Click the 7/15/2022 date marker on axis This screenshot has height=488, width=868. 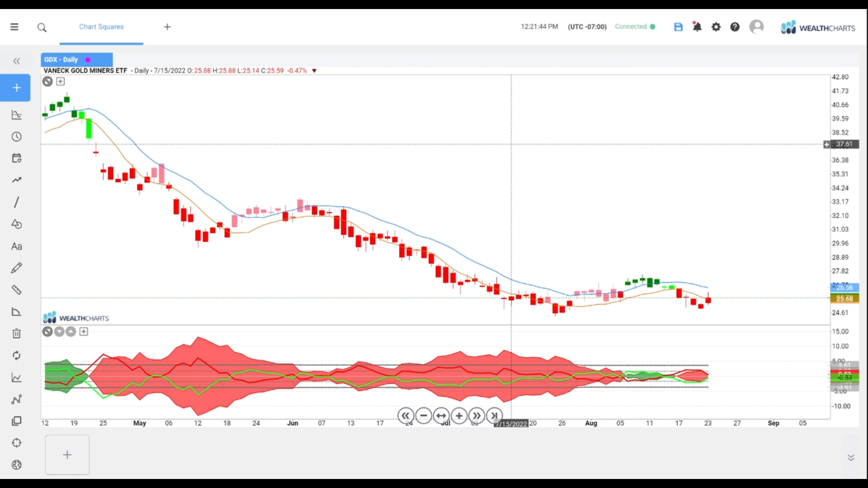511,424
